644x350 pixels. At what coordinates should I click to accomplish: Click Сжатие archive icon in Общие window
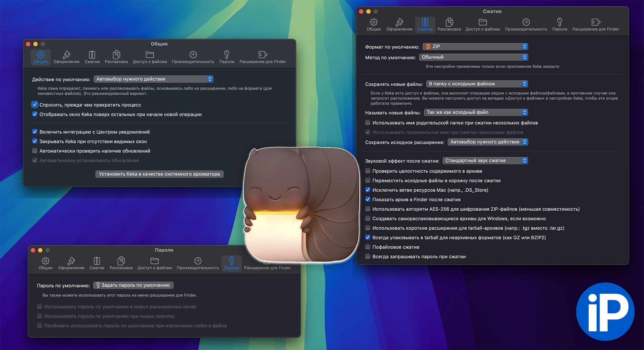[x=92, y=55]
